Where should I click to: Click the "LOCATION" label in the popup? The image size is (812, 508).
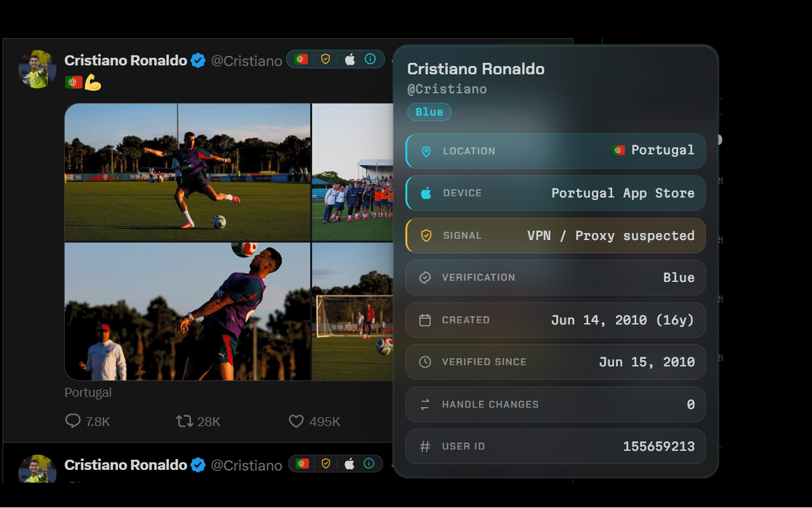[469, 151]
